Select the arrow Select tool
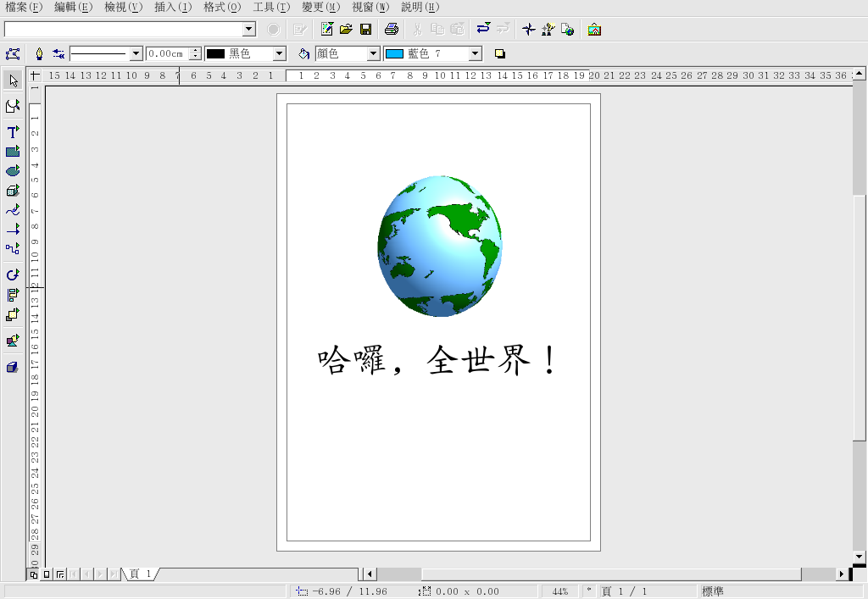The height and width of the screenshot is (599, 868). click(13, 80)
